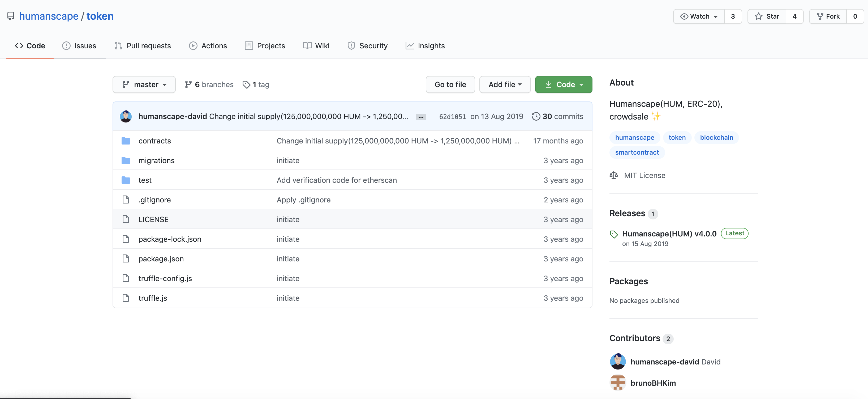Switch to the Code tab

(30, 45)
